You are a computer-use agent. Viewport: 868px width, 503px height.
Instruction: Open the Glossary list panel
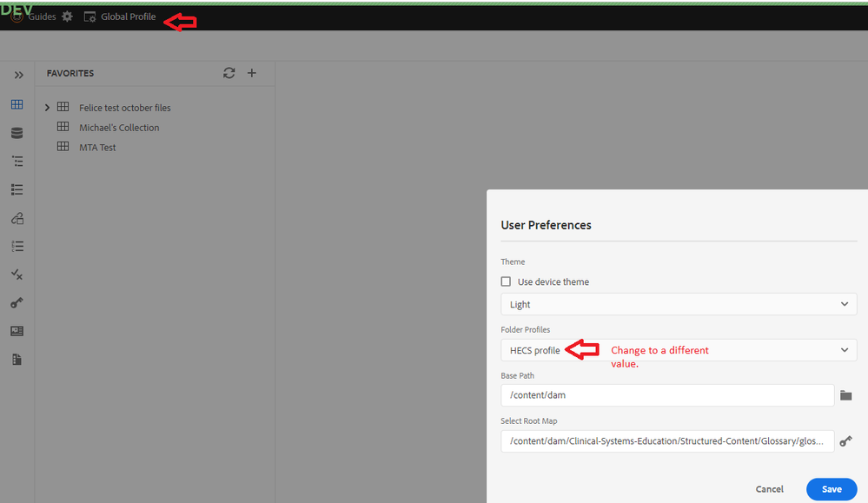coord(17,246)
